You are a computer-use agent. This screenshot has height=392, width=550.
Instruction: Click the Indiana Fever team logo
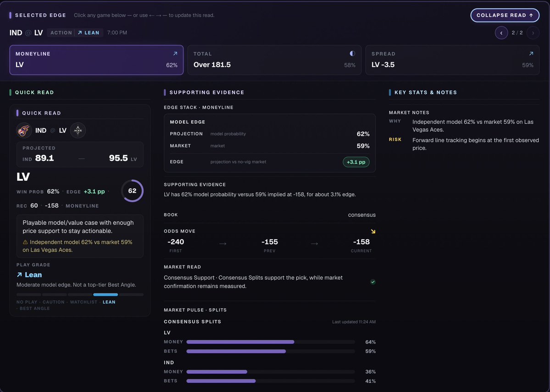pos(24,130)
